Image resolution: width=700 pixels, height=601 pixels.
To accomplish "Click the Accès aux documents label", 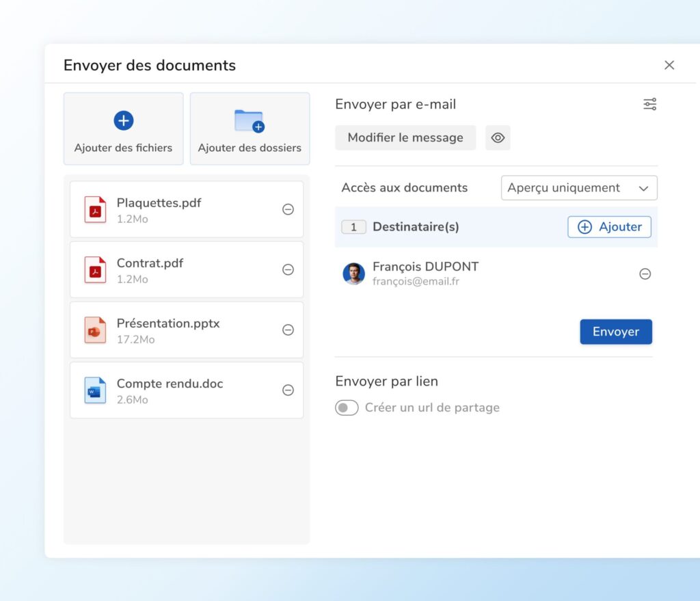I will tap(405, 187).
